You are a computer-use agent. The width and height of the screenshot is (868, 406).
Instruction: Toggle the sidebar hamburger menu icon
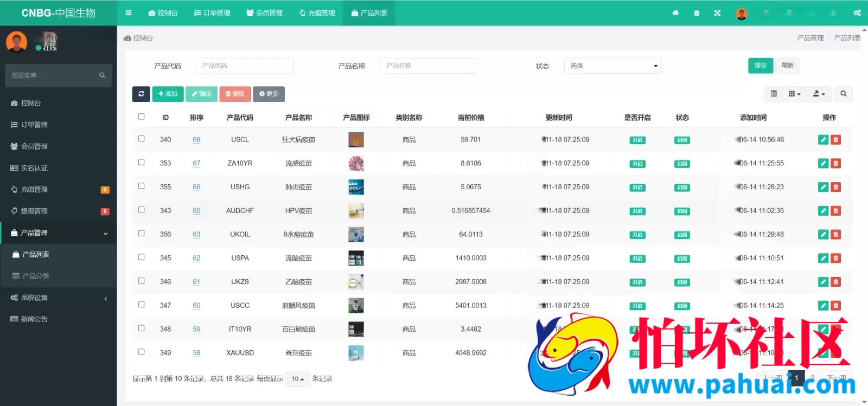click(129, 13)
